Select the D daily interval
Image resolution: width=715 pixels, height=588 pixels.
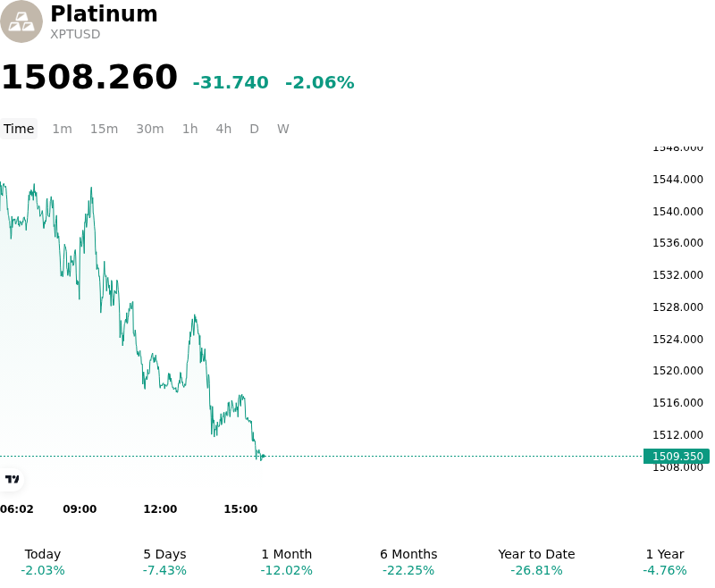pyautogui.click(x=254, y=129)
